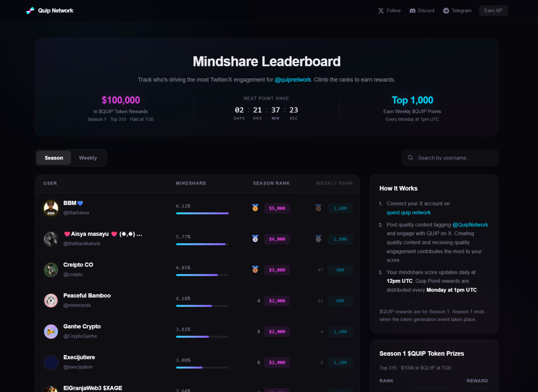
Task: Click the WEEKLY RANK column header
Action: (335, 183)
